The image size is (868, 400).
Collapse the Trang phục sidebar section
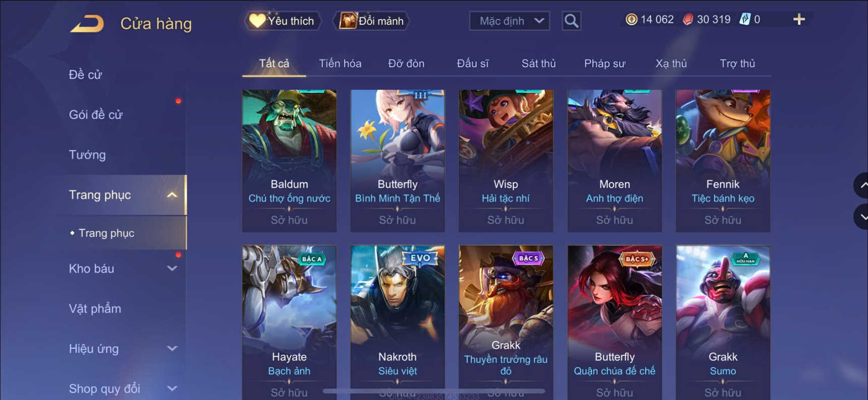pos(172,195)
